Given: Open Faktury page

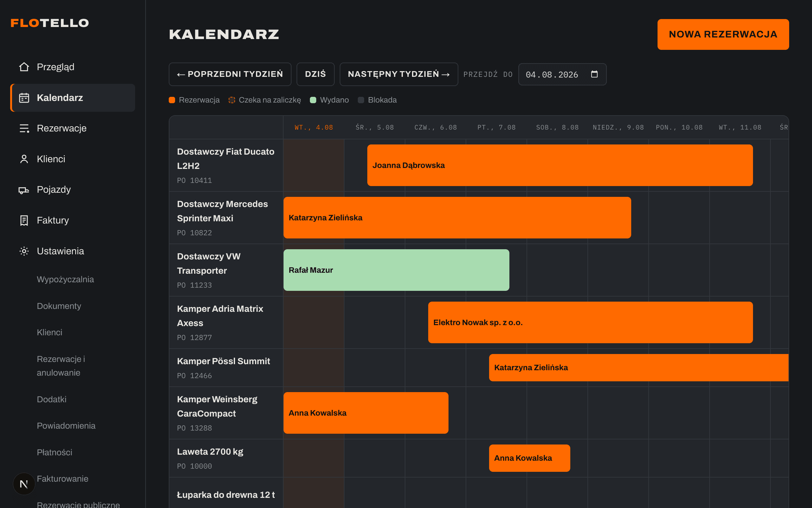Looking at the screenshot, I should click(x=72, y=220).
